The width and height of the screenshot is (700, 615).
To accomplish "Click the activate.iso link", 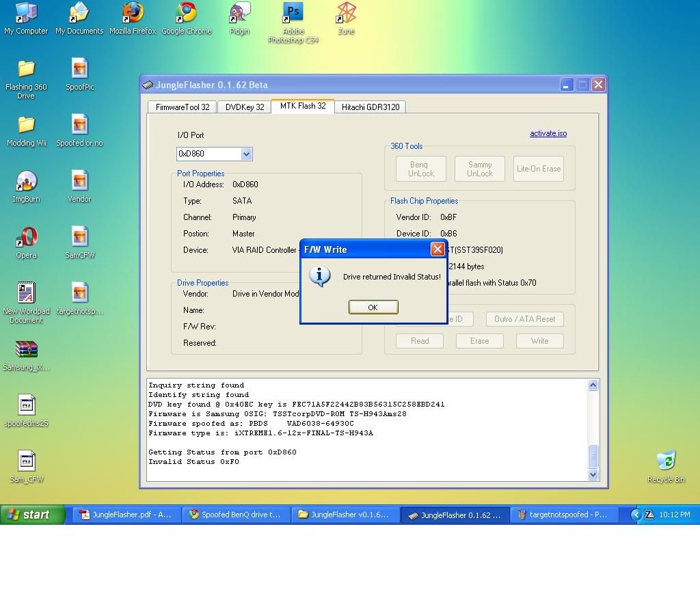I will [x=548, y=133].
